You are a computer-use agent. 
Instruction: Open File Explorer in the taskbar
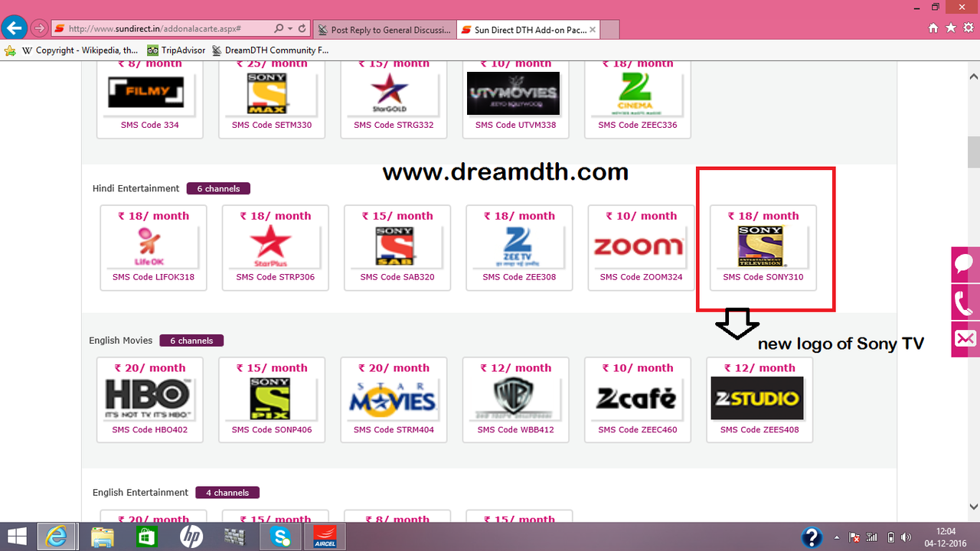(x=102, y=536)
